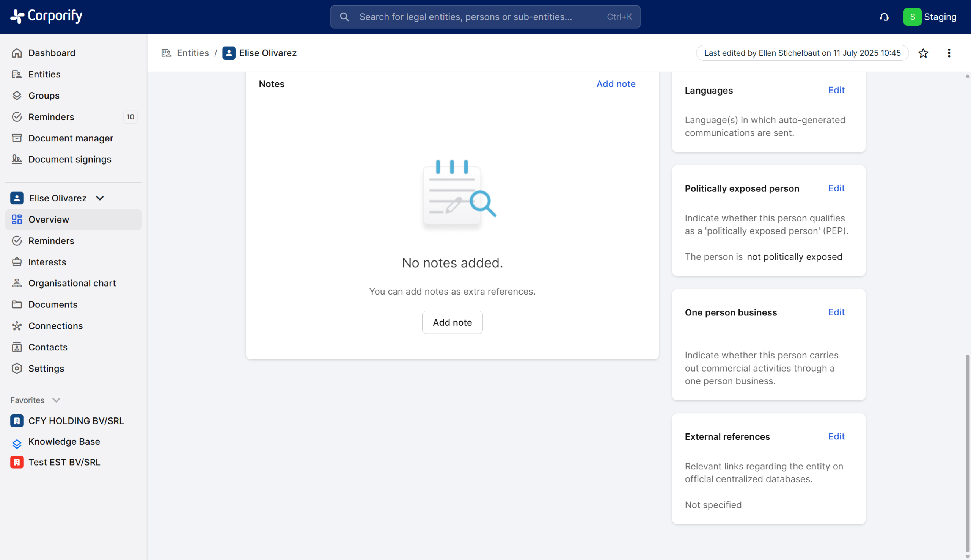
Task: Open Knowledge Base favorite
Action: click(x=64, y=442)
